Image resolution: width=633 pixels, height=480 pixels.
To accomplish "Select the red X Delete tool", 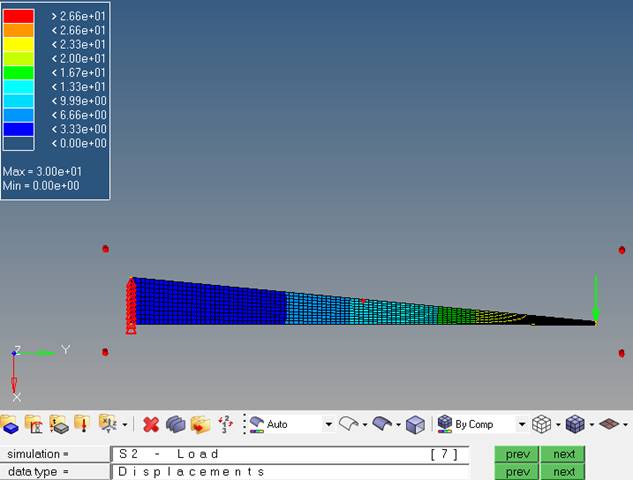I will [x=151, y=425].
